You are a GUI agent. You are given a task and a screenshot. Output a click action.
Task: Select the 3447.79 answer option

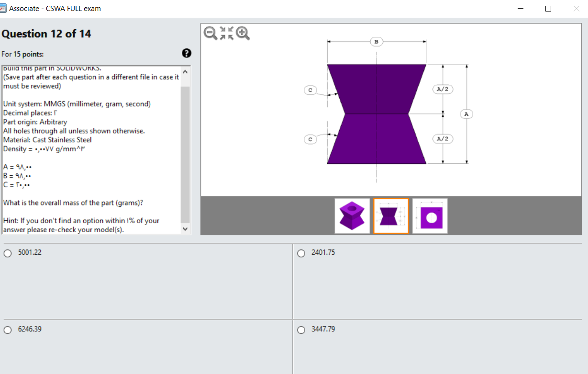pos(301,329)
